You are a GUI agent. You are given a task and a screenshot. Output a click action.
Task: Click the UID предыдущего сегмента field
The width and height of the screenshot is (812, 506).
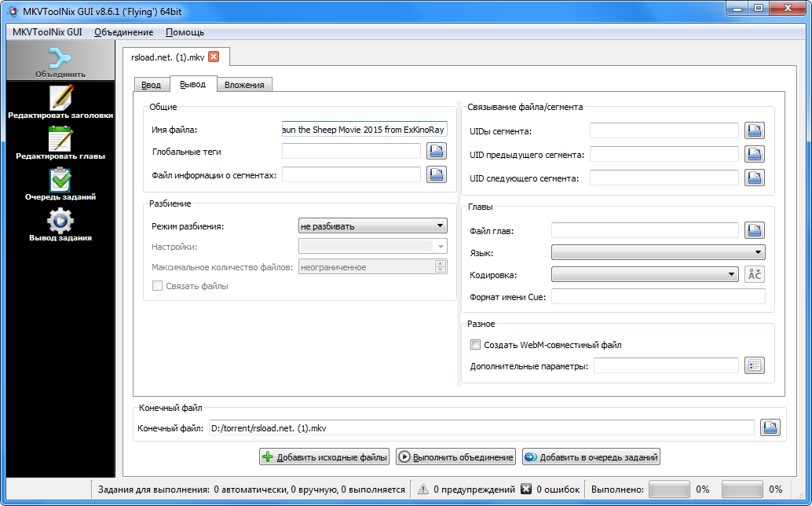coord(664,154)
